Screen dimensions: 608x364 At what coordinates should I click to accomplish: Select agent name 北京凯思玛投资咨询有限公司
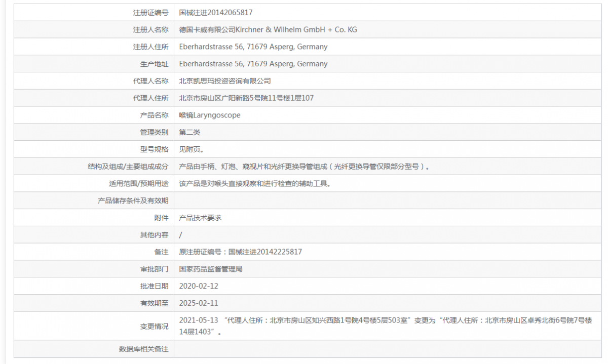click(225, 81)
